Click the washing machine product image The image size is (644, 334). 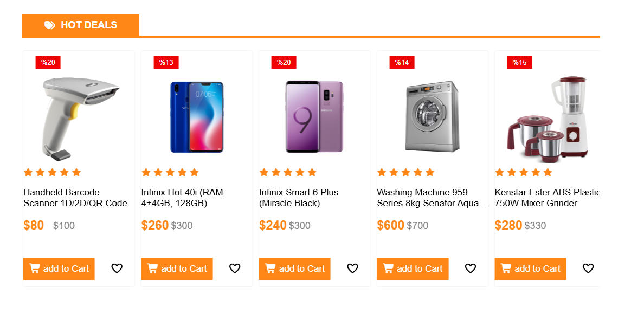click(x=432, y=117)
